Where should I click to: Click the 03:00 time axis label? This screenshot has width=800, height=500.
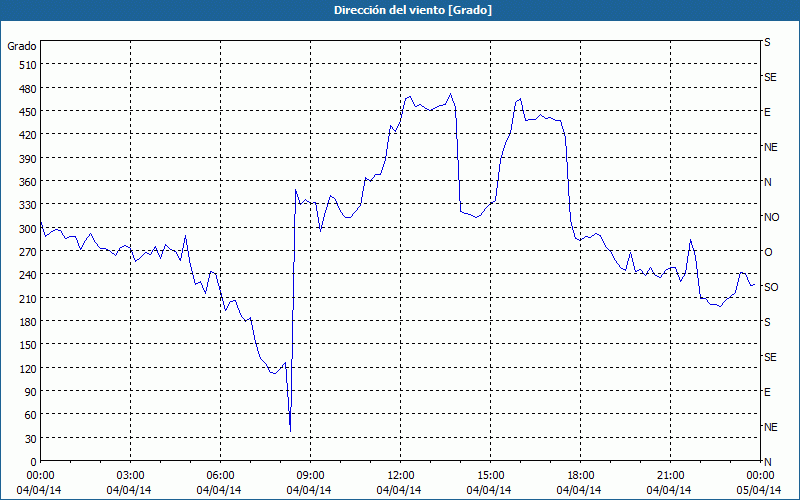(130, 476)
